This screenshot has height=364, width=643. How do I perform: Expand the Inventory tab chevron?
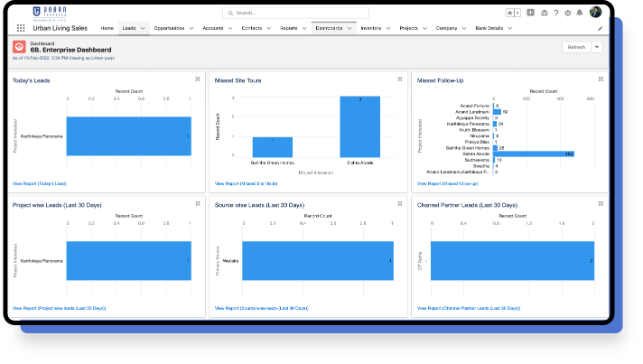[x=388, y=28]
